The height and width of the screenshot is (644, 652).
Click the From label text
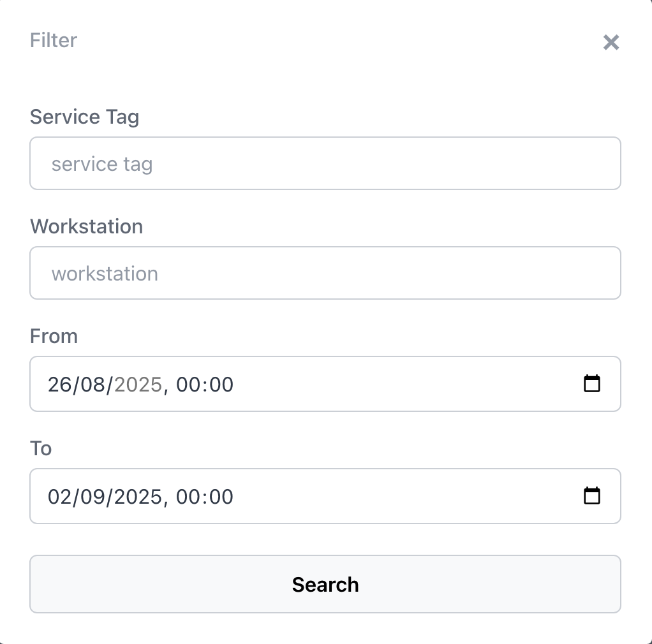point(54,336)
